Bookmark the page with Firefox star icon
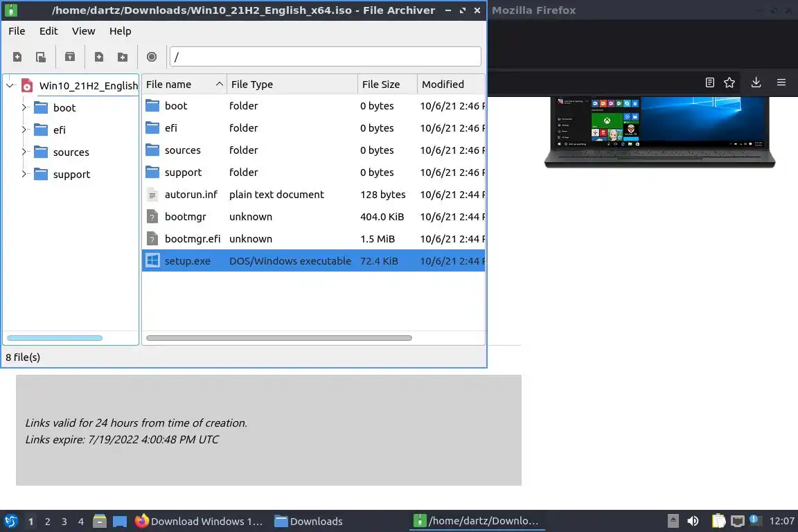Viewport: 798px width, 532px height. tap(729, 82)
